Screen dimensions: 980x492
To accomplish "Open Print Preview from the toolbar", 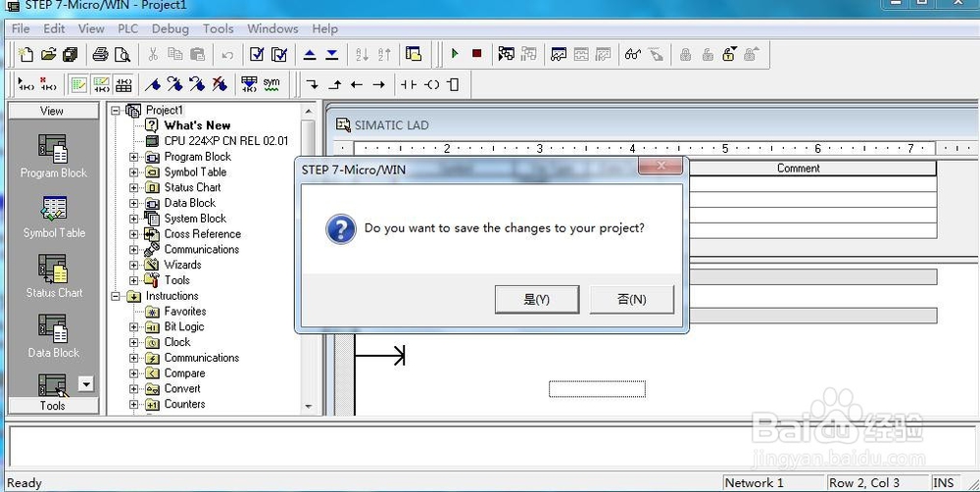I will coord(122,54).
